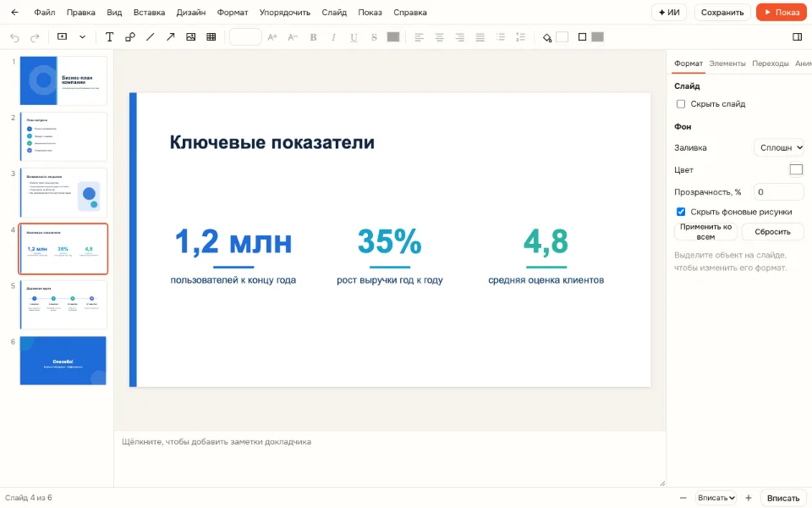Uncheck Скрыть фоновые рисунки checkbox
Viewport: 812px width, 508px height.
pyautogui.click(x=681, y=212)
